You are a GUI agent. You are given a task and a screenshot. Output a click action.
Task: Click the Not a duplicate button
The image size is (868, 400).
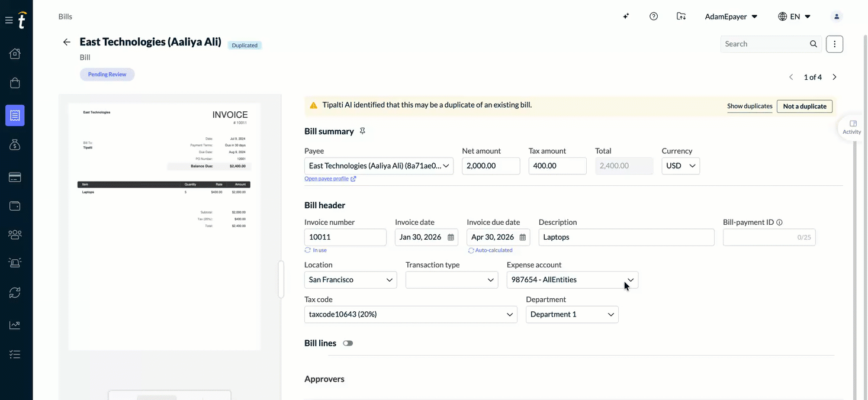805,106
